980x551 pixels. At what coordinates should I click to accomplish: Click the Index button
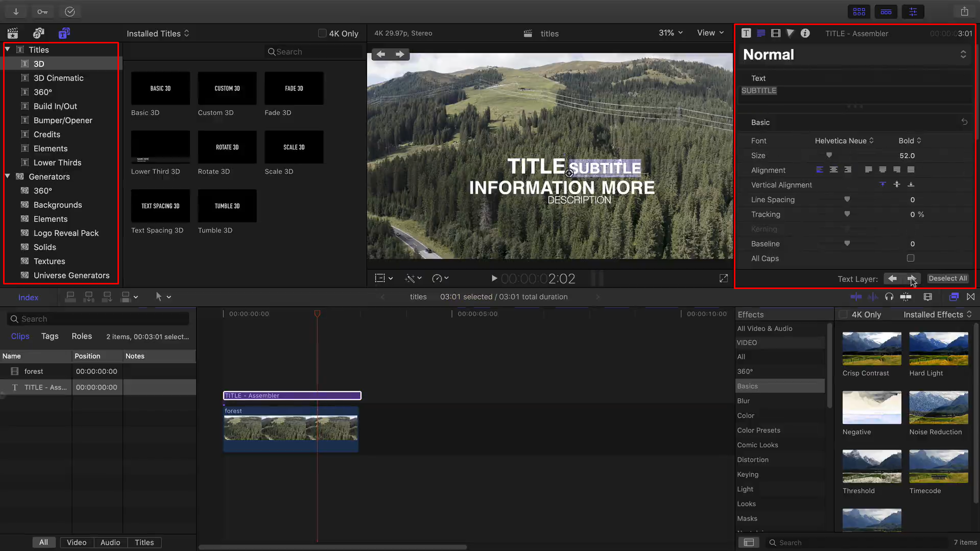click(28, 297)
